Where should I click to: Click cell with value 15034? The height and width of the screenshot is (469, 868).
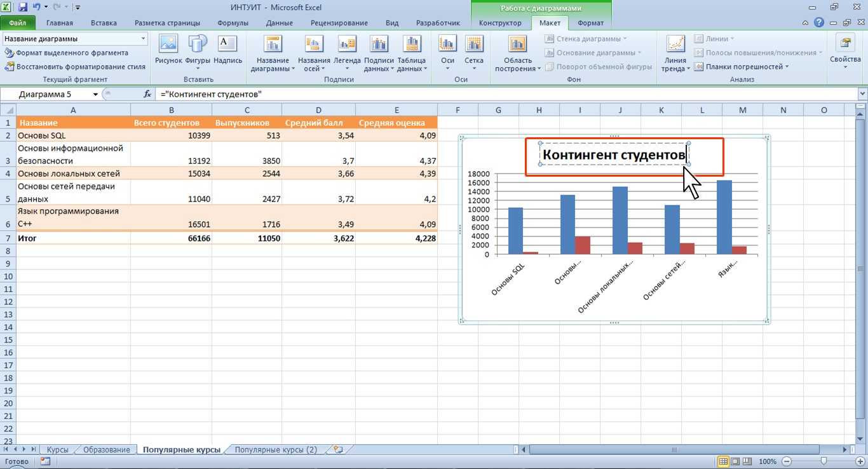click(171, 173)
